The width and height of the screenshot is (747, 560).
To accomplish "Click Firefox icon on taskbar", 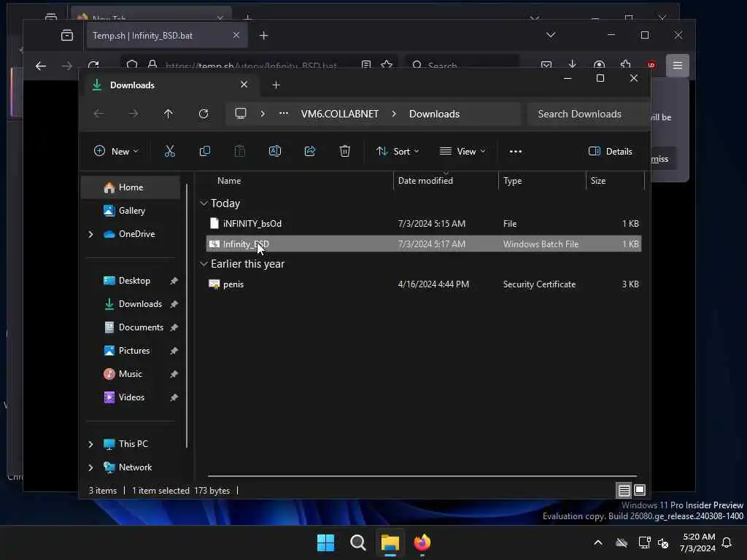I will tap(422, 542).
